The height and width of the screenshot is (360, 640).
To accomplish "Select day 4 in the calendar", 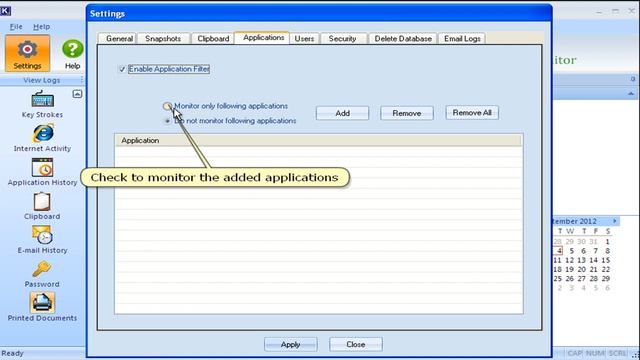I will [559, 251].
